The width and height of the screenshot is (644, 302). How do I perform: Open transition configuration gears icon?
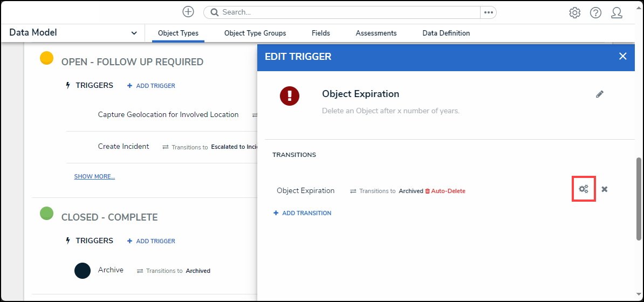click(x=584, y=189)
